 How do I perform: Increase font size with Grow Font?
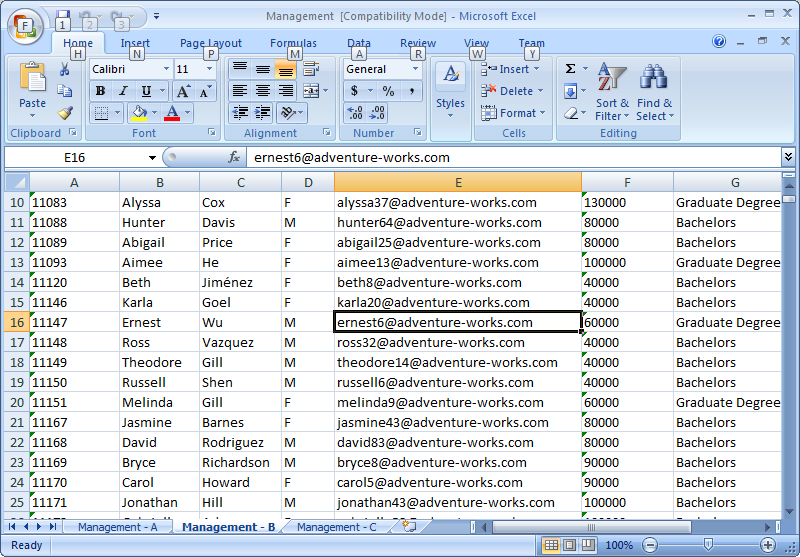pyautogui.click(x=183, y=91)
